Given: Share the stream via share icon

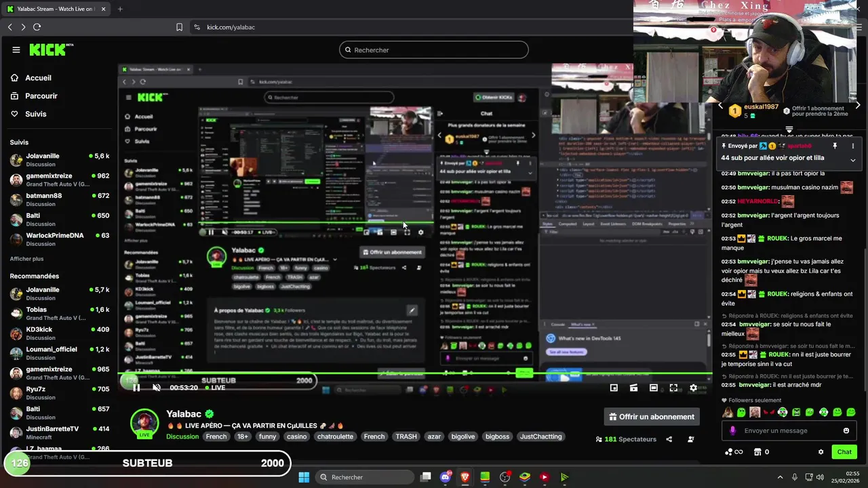Looking at the screenshot, I should [669, 439].
